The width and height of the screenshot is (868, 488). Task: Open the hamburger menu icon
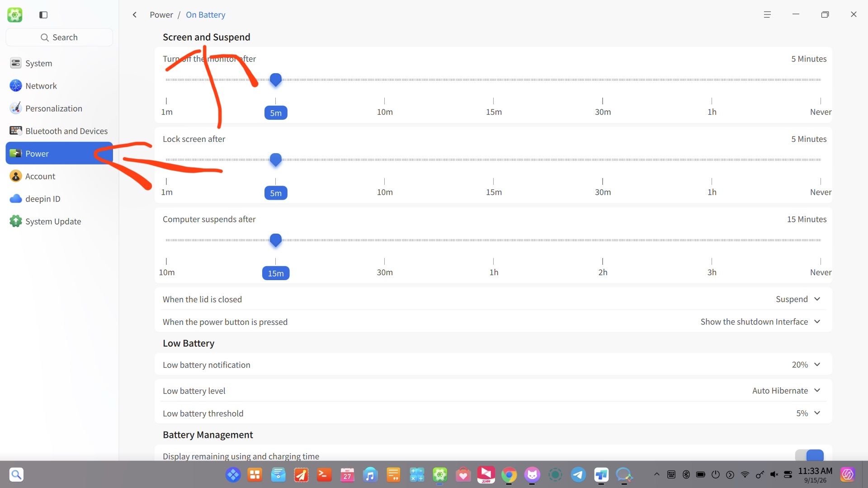[767, 15]
